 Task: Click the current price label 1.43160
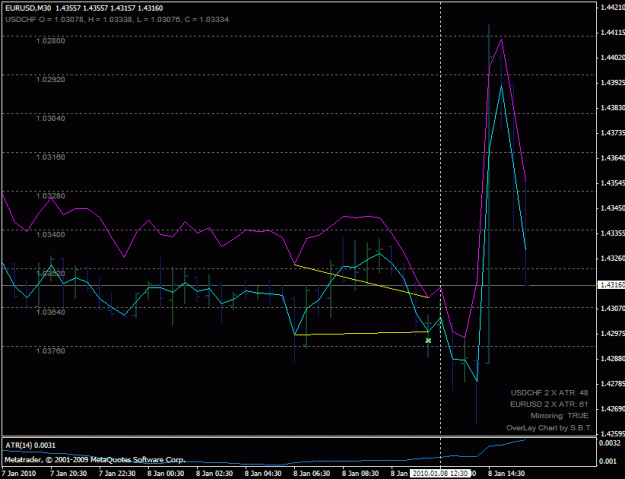(x=612, y=285)
